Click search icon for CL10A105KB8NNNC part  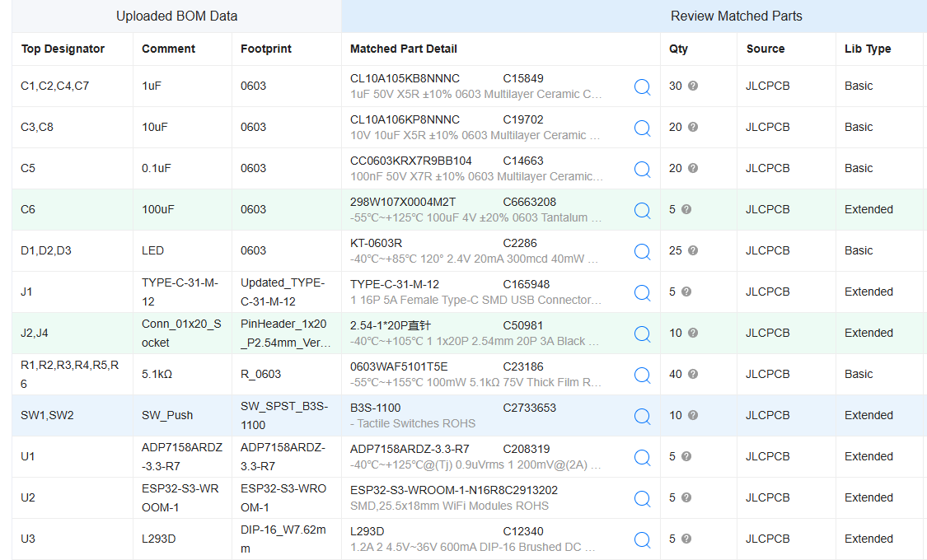[x=642, y=86]
